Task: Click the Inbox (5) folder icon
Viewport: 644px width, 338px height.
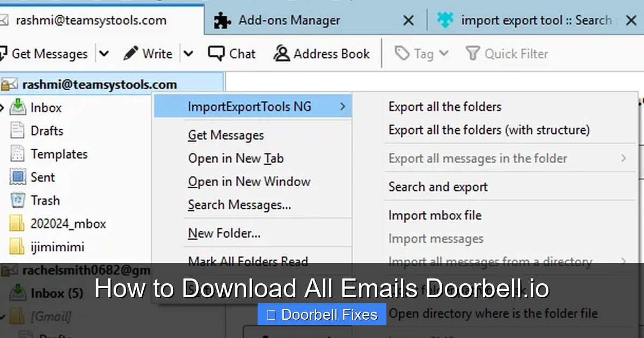Action: tap(18, 293)
